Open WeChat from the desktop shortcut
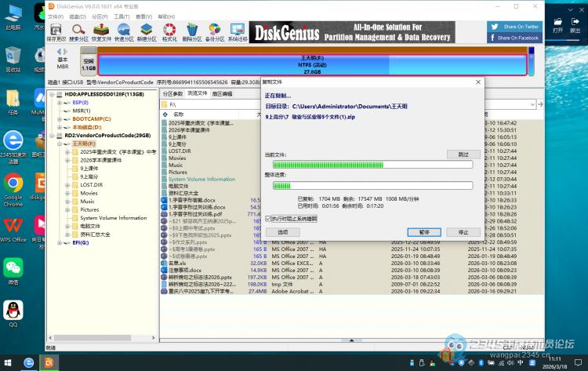 point(13,269)
